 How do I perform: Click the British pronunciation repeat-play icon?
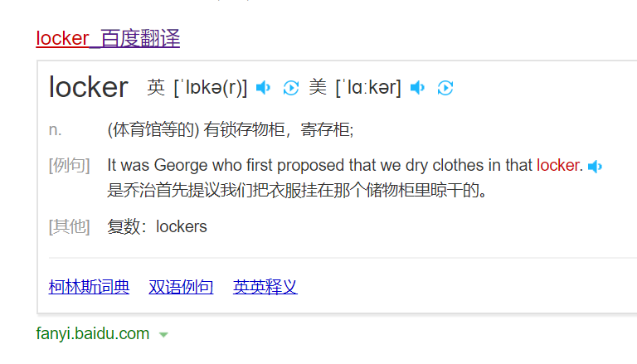[x=290, y=88]
